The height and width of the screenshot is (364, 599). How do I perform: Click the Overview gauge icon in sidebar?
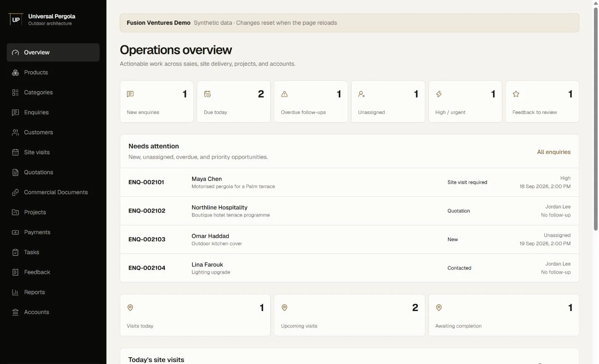(x=16, y=53)
